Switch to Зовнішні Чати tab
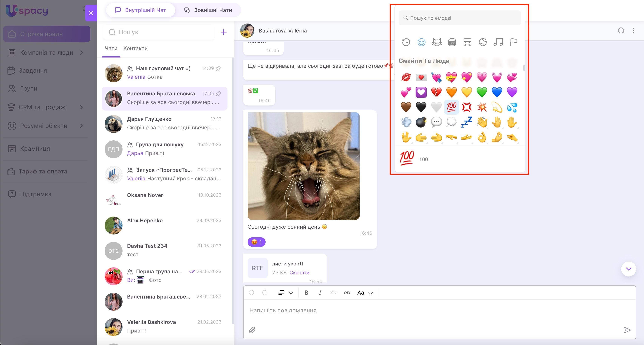 [208, 10]
